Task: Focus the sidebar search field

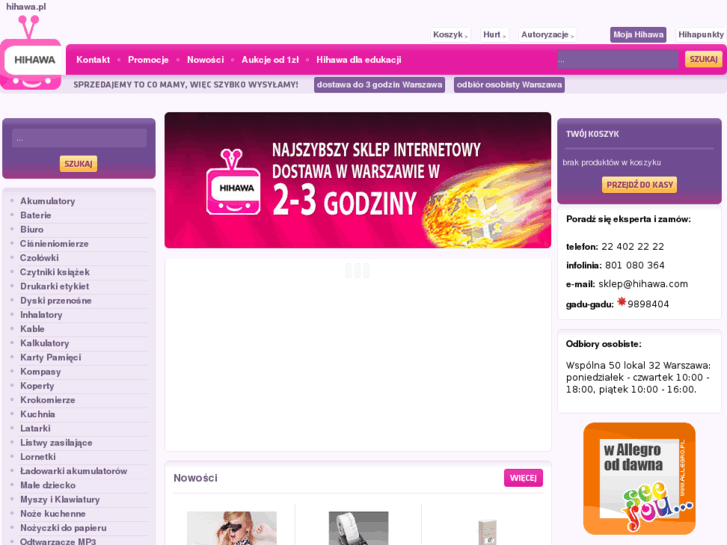Action: point(79,138)
